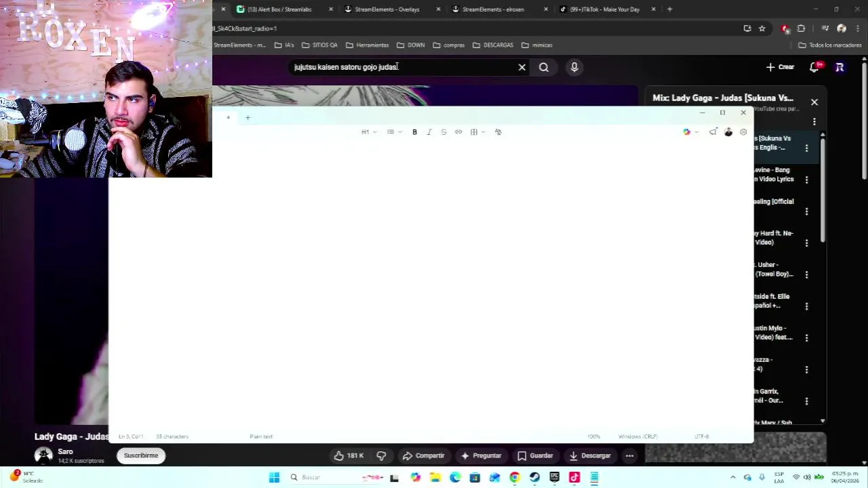Open the DESCARGAS bookmark folder
The height and width of the screenshot is (488, 868).
coord(493,45)
